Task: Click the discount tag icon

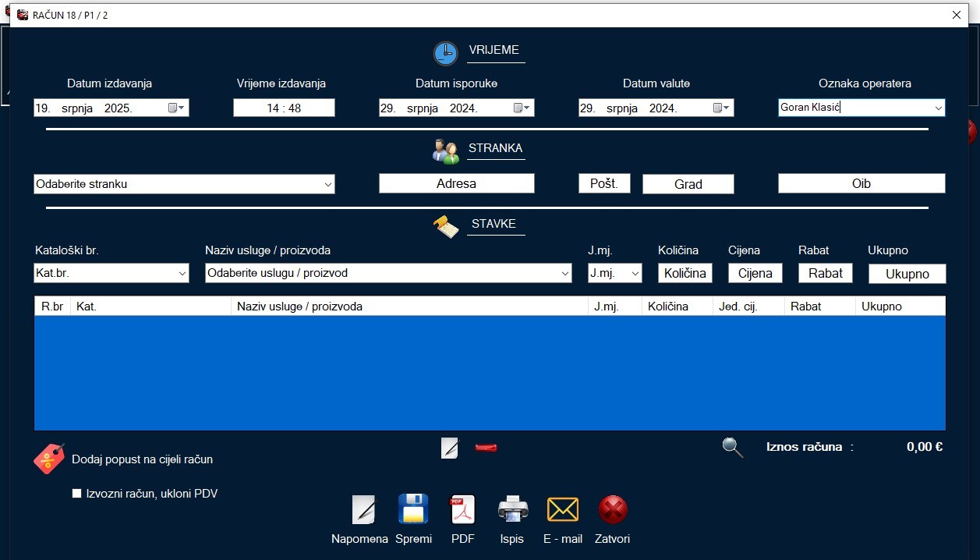Action: [x=48, y=459]
